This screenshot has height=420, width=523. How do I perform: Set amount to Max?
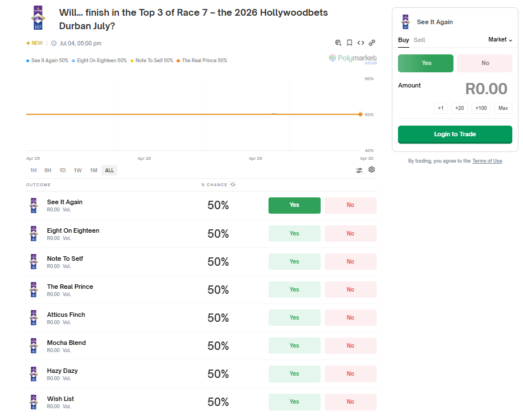pyautogui.click(x=503, y=108)
